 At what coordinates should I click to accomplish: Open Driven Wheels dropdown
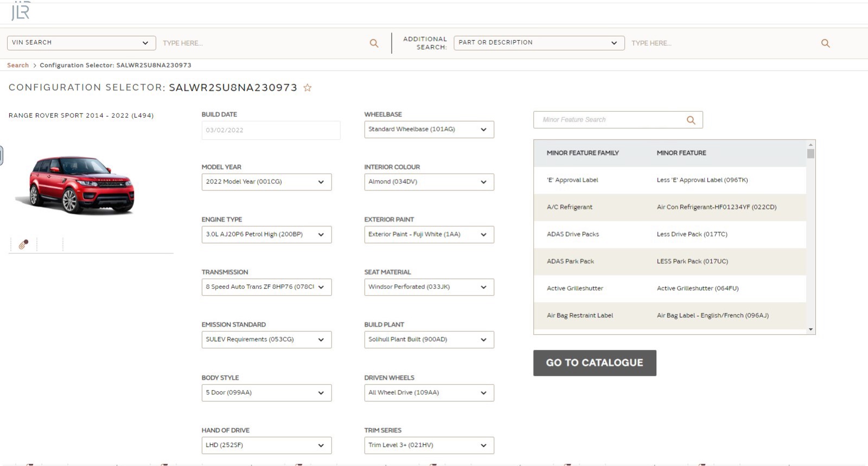click(429, 393)
